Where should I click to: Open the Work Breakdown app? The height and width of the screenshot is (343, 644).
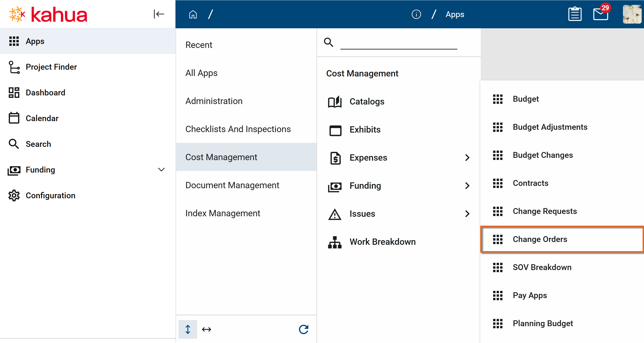click(382, 242)
